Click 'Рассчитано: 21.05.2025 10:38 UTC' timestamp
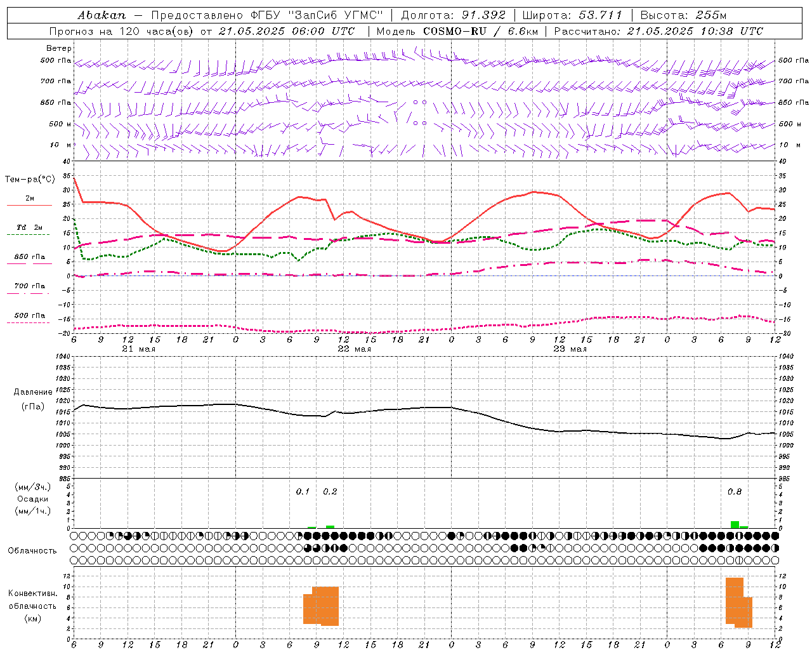This screenshot has width=812, height=650. pos(658,31)
